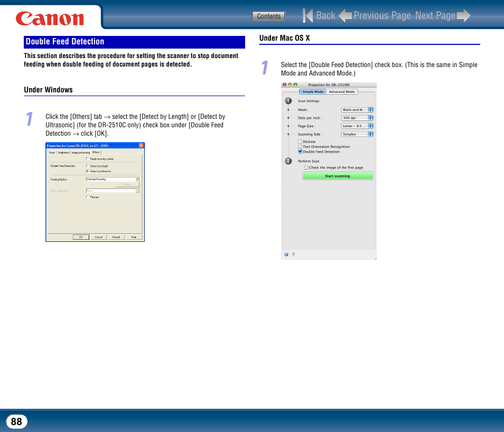Click the yellow minimize dot of DR-2510M window
Screen dimensions: 504x432
(x=290, y=85)
